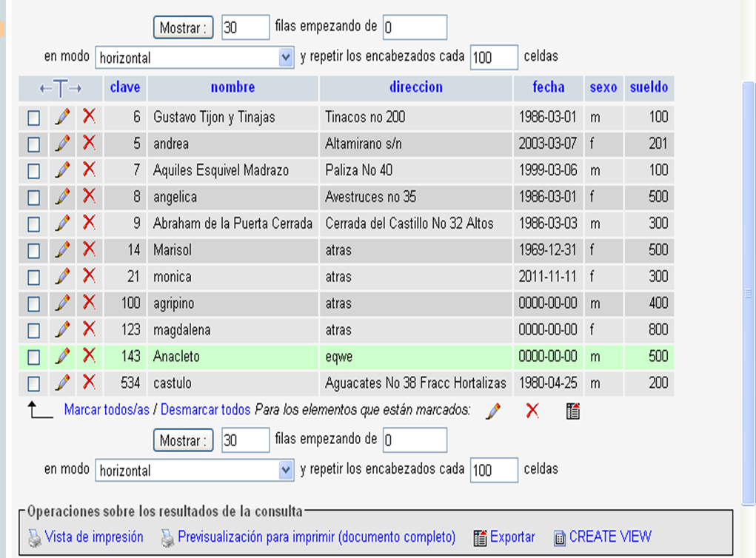
Task: Select the checkbox for the magdalena row
Action: 33,330
